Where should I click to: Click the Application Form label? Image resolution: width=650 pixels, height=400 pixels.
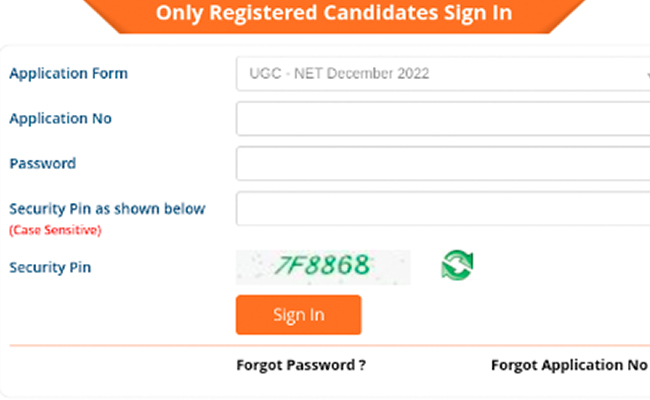click(68, 74)
